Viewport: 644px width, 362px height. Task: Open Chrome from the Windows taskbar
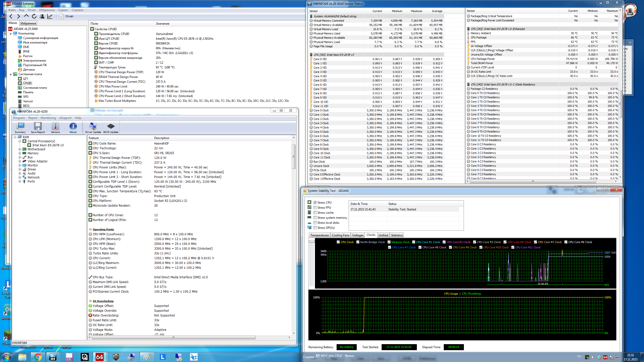pos(38,357)
